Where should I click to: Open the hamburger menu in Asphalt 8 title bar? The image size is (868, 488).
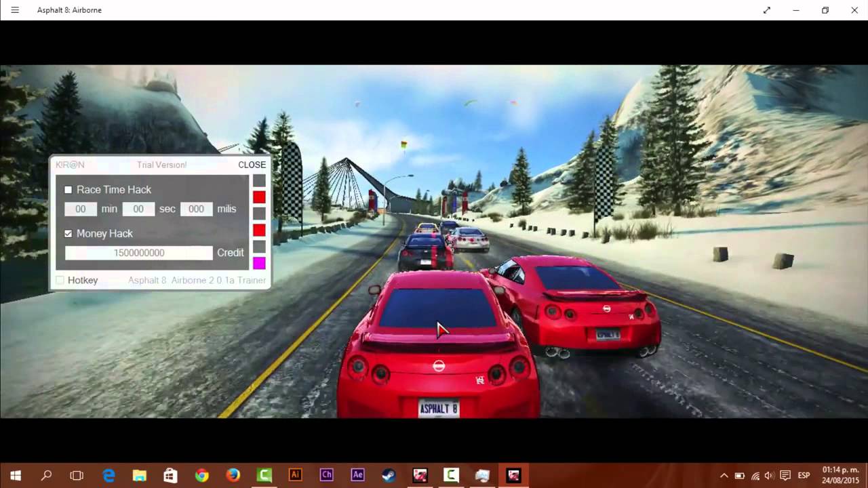(x=15, y=10)
